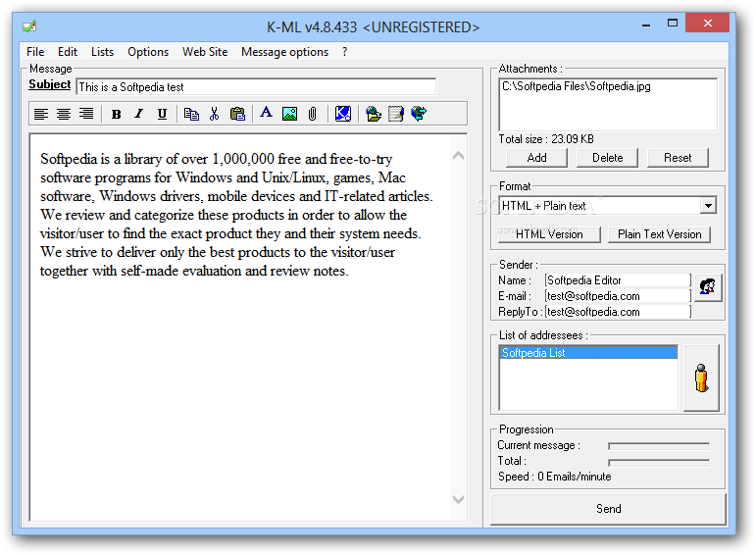Open the HTML Version editor

click(549, 234)
